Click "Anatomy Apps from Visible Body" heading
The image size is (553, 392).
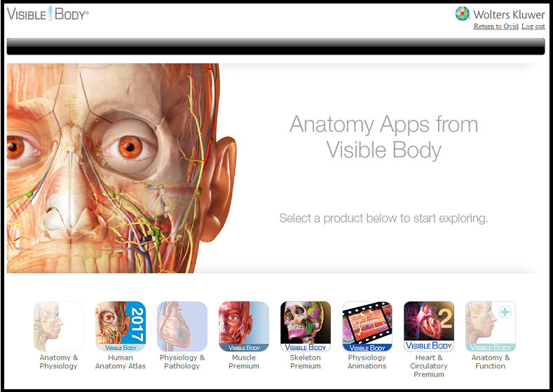(383, 137)
